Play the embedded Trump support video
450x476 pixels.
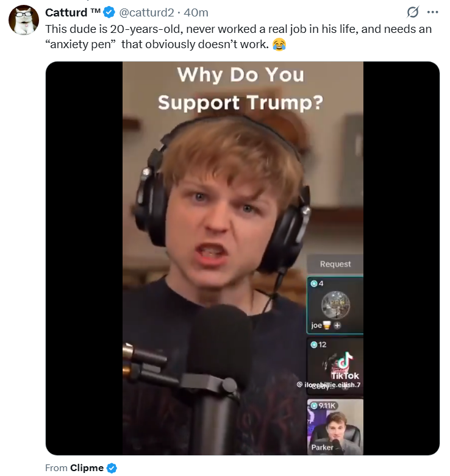[243, 258]
